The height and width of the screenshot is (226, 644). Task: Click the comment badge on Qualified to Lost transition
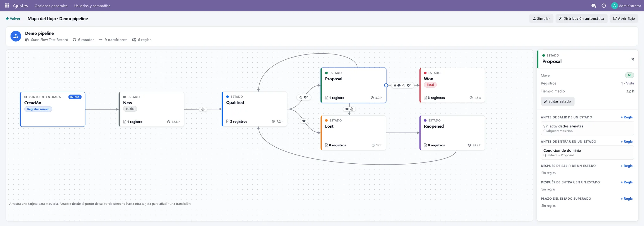[x=304, y=121]
